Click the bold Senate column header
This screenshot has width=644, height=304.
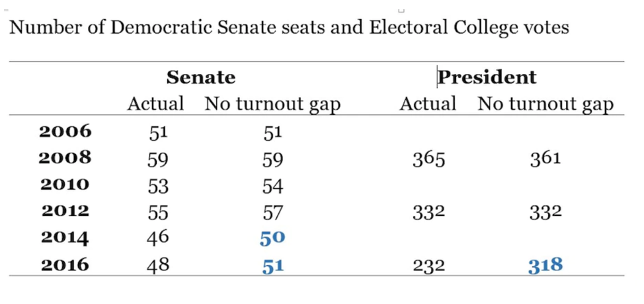200,77
